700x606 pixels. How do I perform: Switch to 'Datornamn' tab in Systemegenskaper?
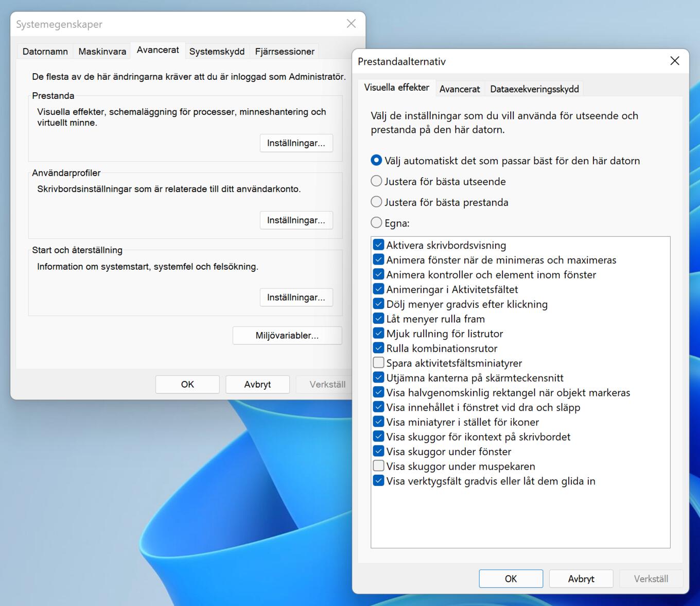(45, 51)
